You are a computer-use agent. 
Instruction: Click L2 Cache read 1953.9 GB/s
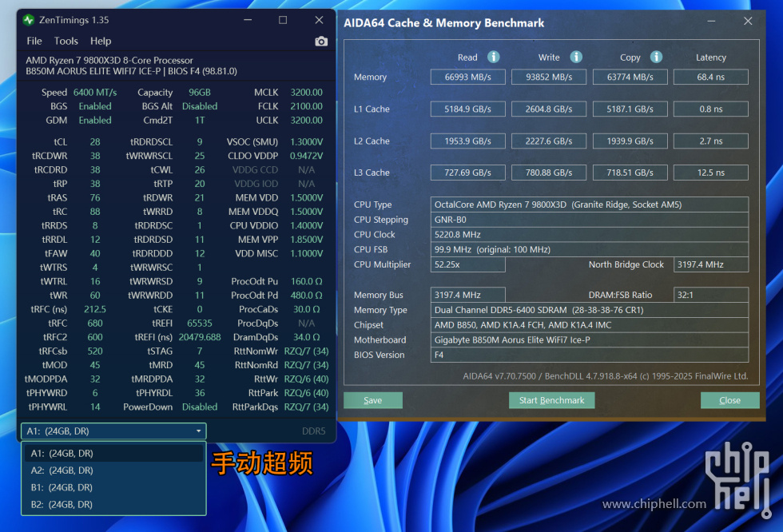(x=468, y=141)
